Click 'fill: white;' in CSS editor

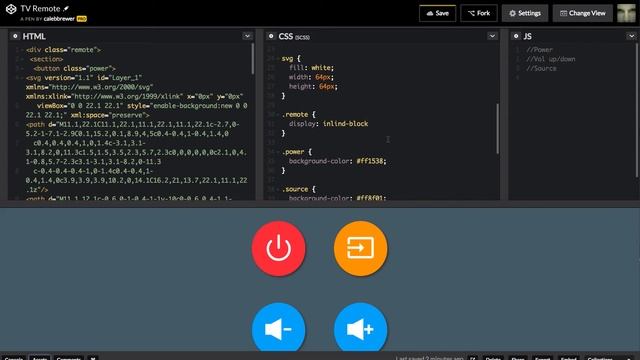(311, 68)
